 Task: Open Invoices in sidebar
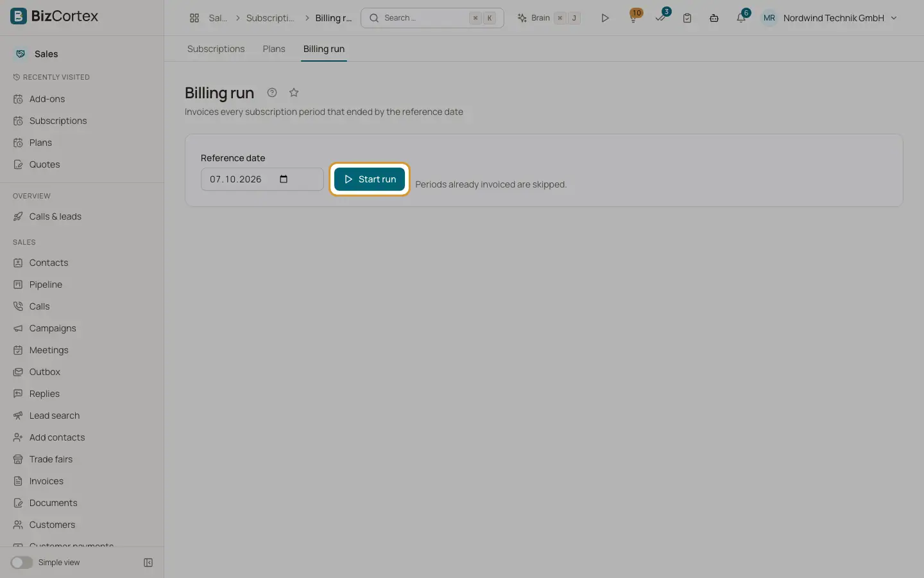pyautogui.click(x=82, y=481)
